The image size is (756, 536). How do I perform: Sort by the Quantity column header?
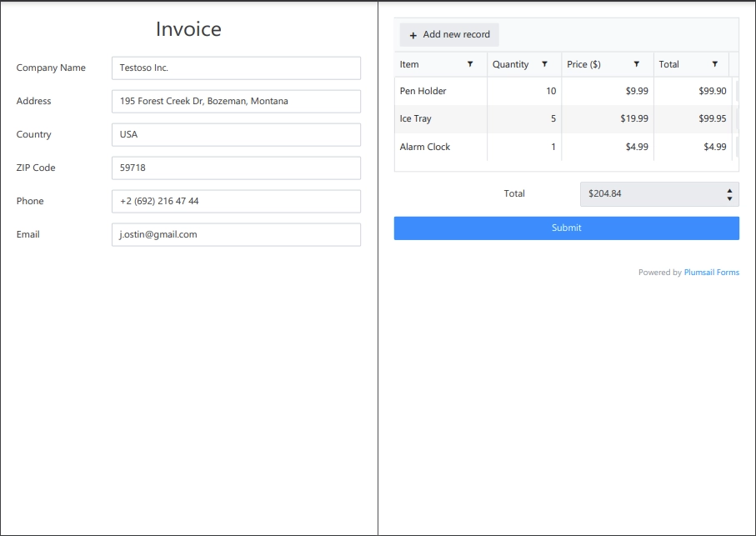tap(511, 64)
